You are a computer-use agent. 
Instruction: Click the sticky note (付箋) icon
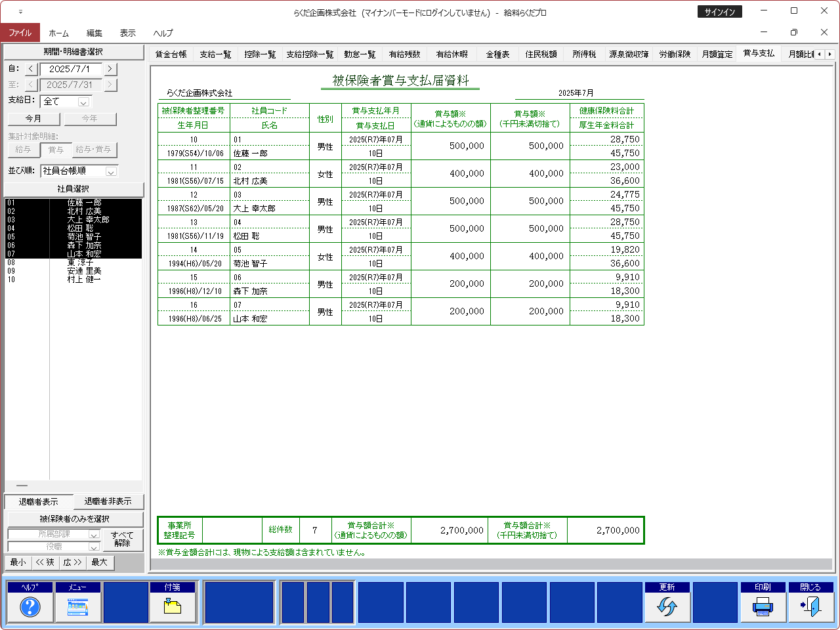(x=173, y=607)
